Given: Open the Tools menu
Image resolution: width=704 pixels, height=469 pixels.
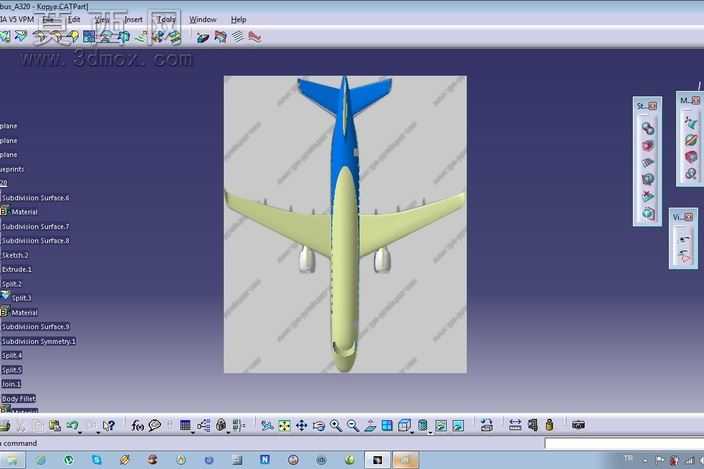Looking at the screenshot, I should click(166, 20).
